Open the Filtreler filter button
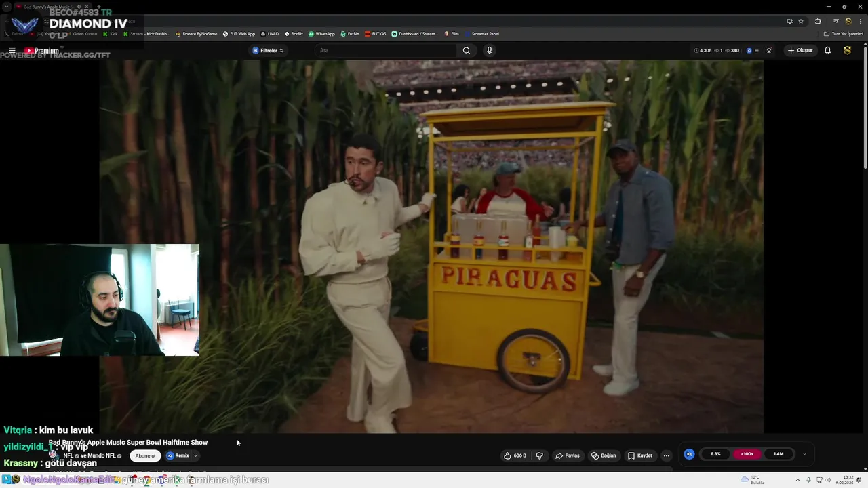Image resolution: width=868 pixels, height=488 pixels. click(269, 50)
